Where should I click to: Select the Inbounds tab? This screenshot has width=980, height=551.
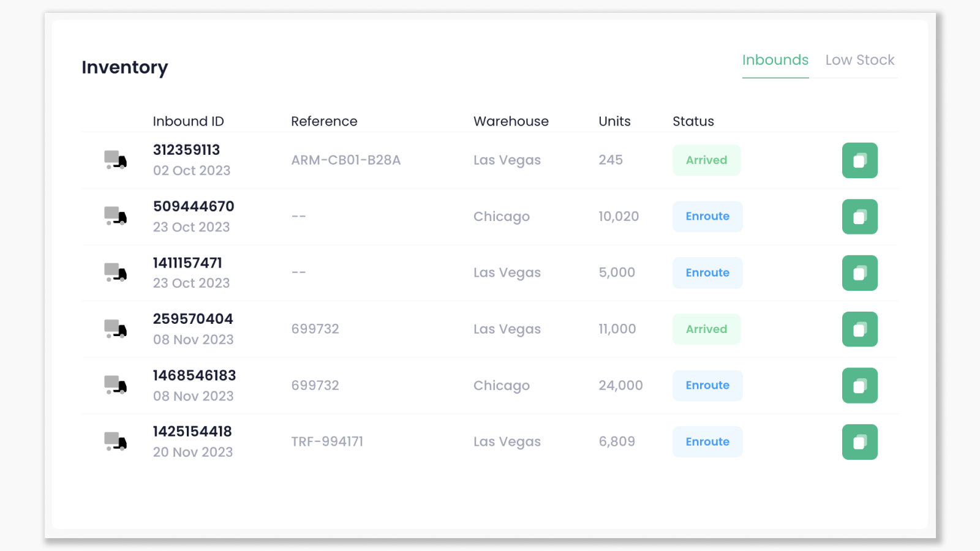pos(775,60)
